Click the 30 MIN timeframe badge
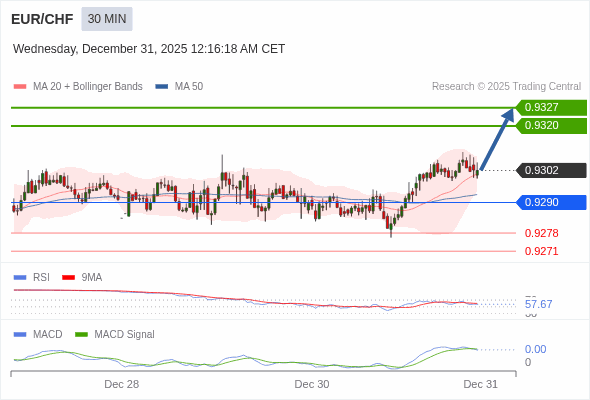This screenshot has width=590, height=400. click(107, 19)
